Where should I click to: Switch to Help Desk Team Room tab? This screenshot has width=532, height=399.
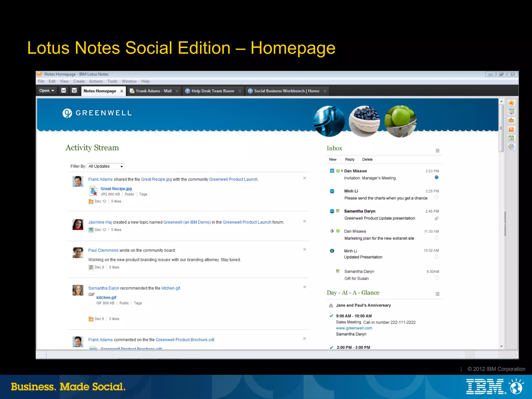click(213, 91)
